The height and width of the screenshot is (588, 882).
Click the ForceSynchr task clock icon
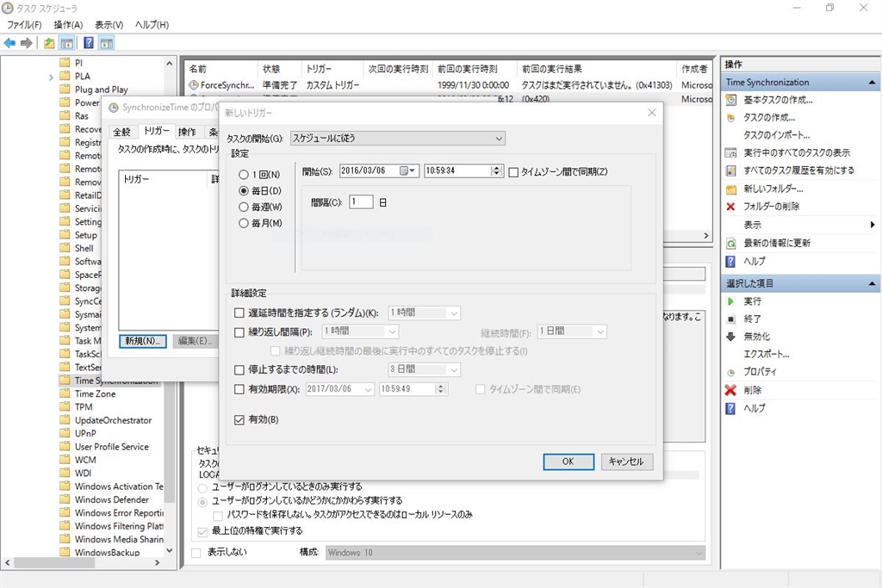point(194,85)
